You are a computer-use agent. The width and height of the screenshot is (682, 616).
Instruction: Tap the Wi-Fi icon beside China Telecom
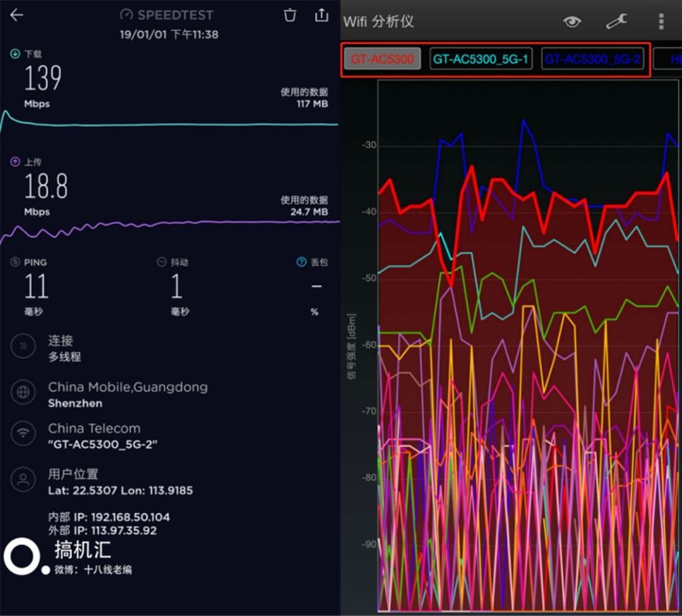coord(23,433)
